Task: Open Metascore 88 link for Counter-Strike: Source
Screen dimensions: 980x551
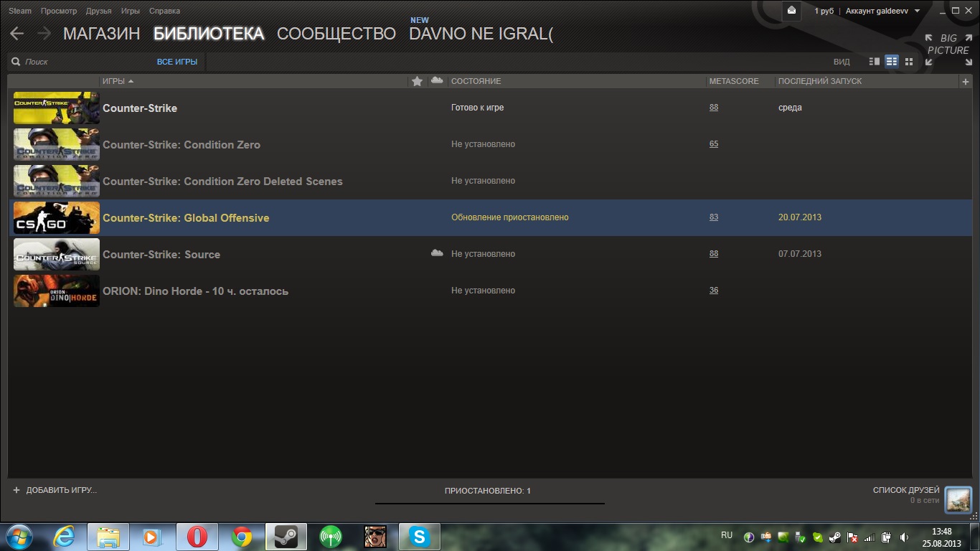Action: tap(714, 254)
